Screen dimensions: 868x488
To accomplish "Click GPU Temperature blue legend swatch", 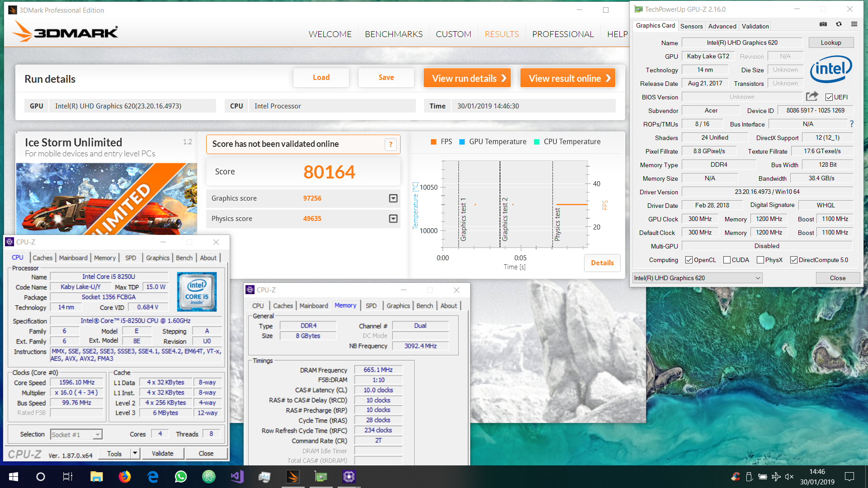I will pos(462,142).
